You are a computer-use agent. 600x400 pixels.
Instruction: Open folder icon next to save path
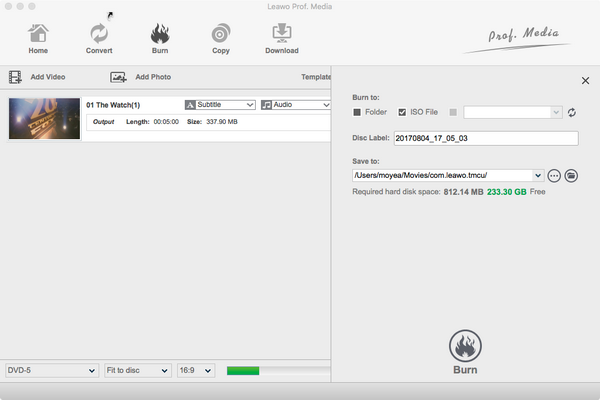click(572, 175)
